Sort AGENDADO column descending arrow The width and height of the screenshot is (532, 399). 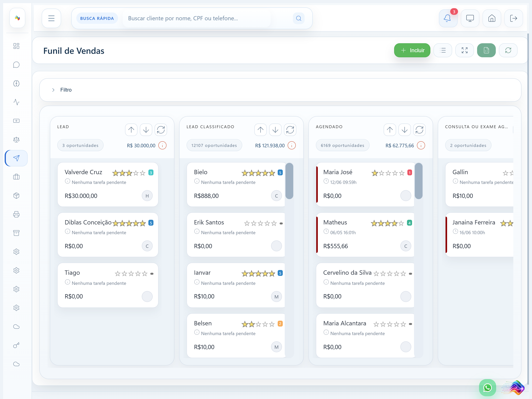tap(404, 130)
